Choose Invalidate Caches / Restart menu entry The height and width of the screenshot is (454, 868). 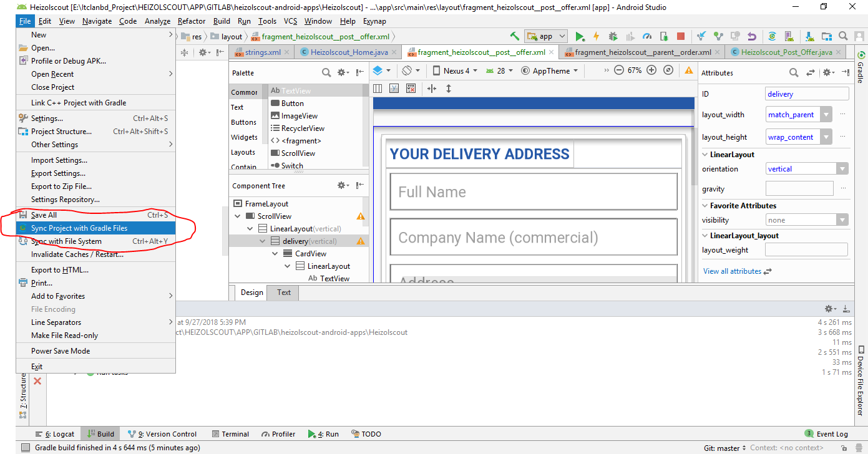click(x=77, y=254)
